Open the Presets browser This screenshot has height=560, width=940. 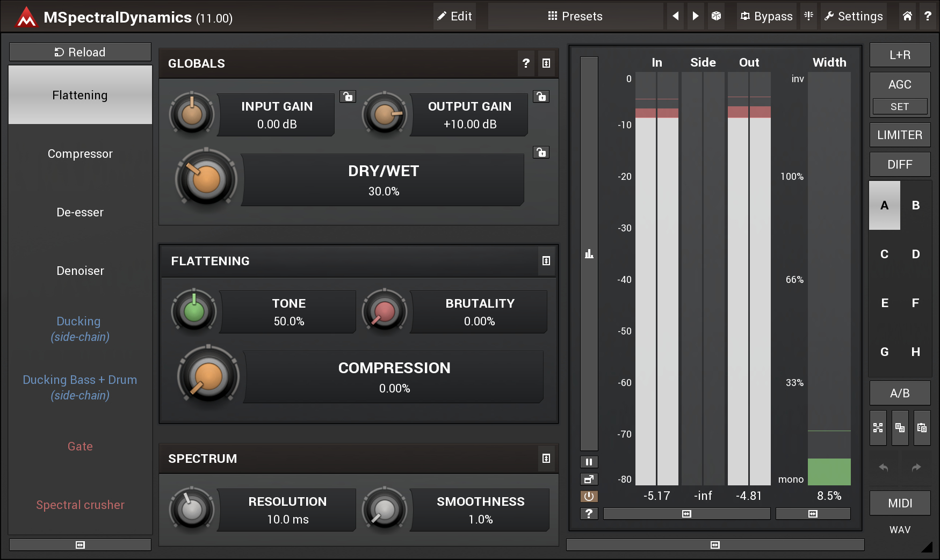[x=575, y=16]
